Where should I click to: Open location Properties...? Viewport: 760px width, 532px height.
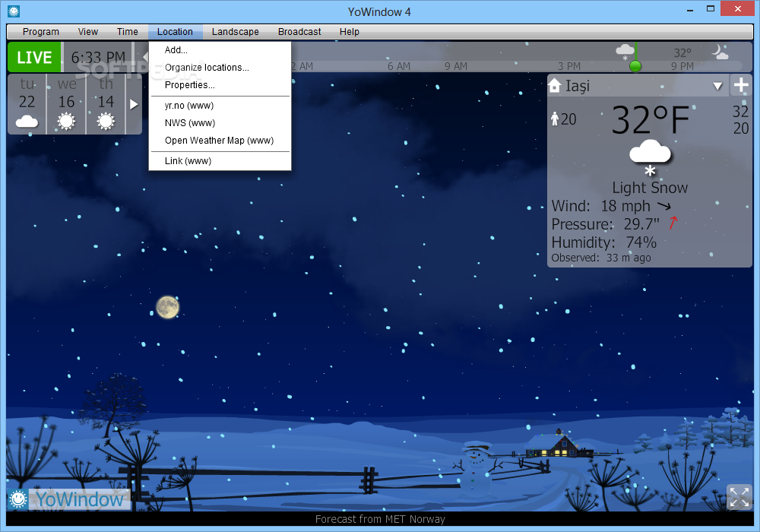220,85
